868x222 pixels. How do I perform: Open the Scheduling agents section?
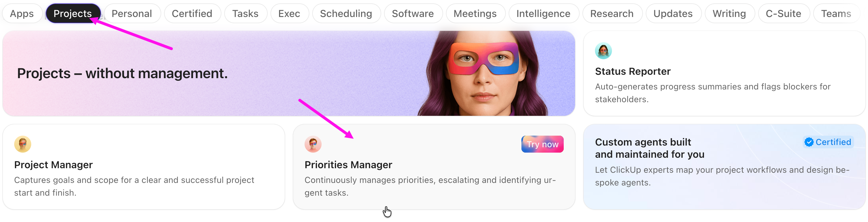coord(346,14)
